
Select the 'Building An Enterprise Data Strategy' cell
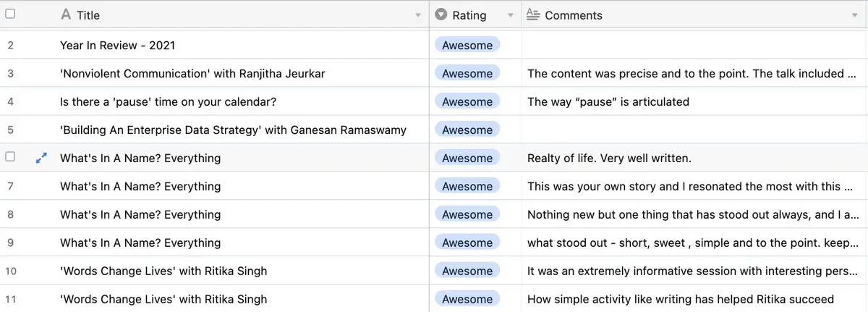233,130
